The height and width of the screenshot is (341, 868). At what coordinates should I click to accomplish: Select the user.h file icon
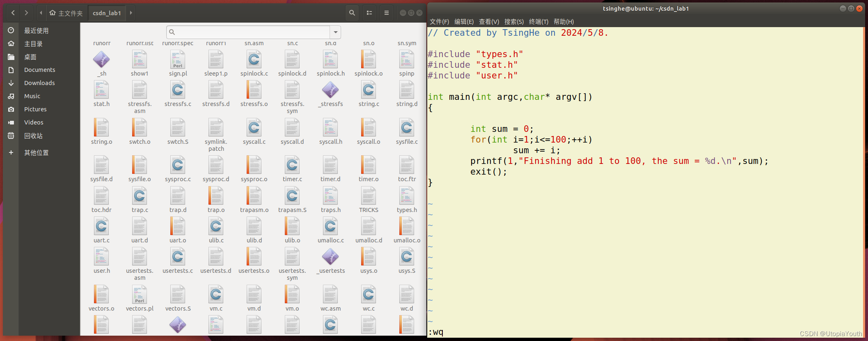101,257
